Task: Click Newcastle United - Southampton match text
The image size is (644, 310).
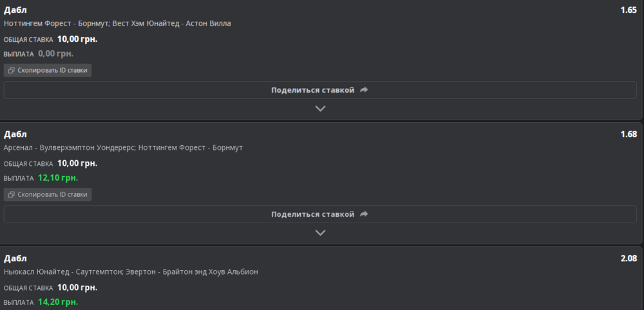Action: click(x=62, y=272)
